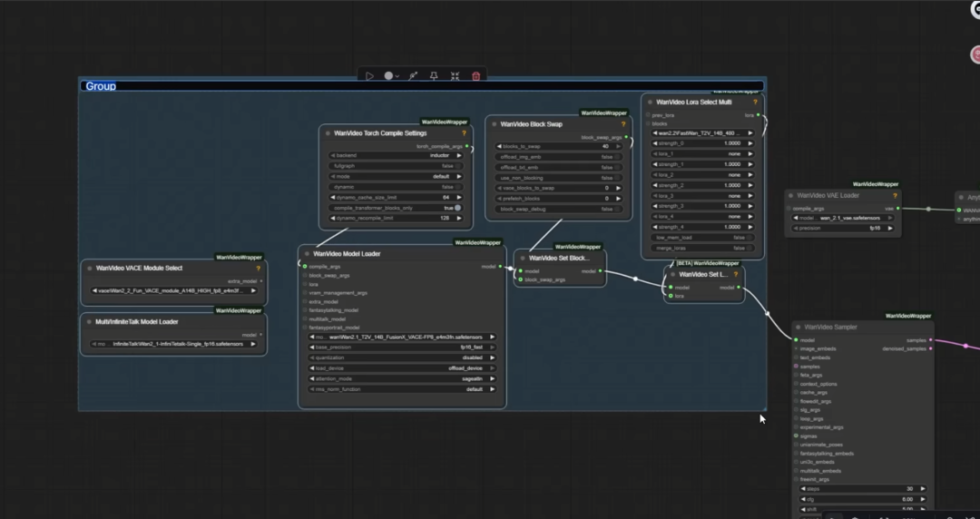Open the group color picker circle

(x=388, y=75)
